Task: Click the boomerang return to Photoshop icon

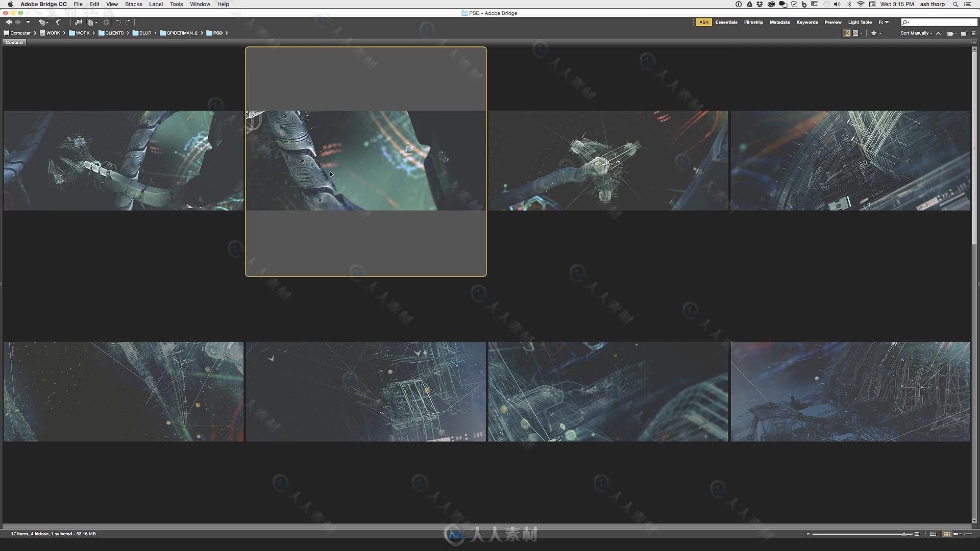Action: (58, 22)
